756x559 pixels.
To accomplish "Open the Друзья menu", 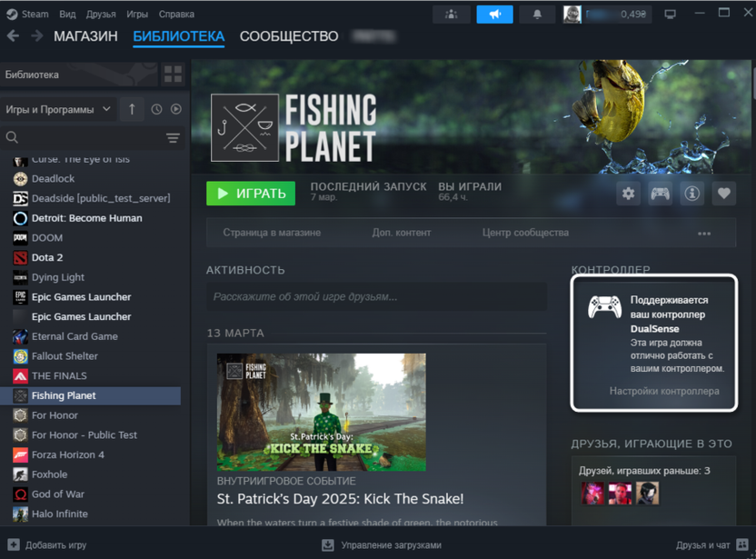I will point(101,15).
